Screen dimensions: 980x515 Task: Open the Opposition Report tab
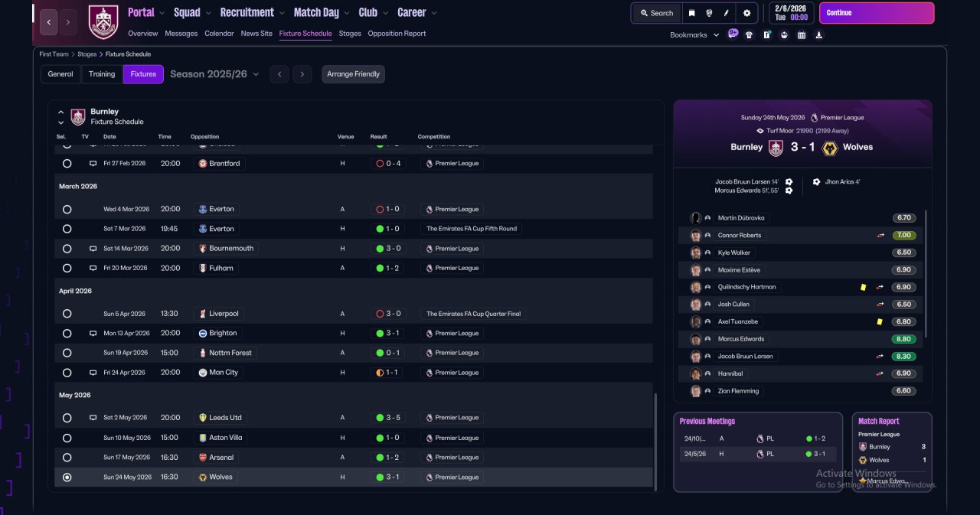coord(397,34)
